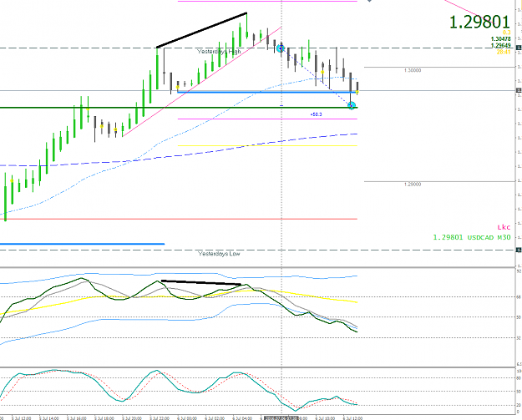Click the 1.30000 round-number level label
This screenshot has height=420, width=522.
click(x=413, y=70)
